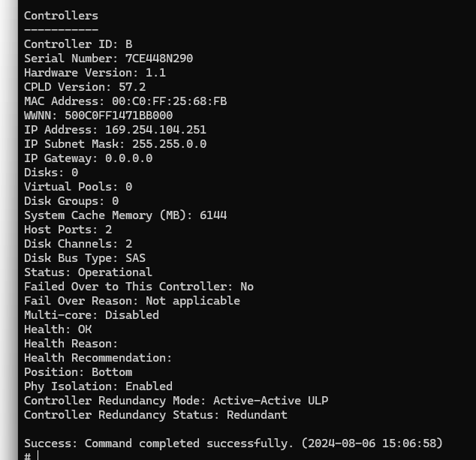Click the Health OK line
Image resolution: width=476 pixels, height=460 pixels.
[x=58, y=329]
